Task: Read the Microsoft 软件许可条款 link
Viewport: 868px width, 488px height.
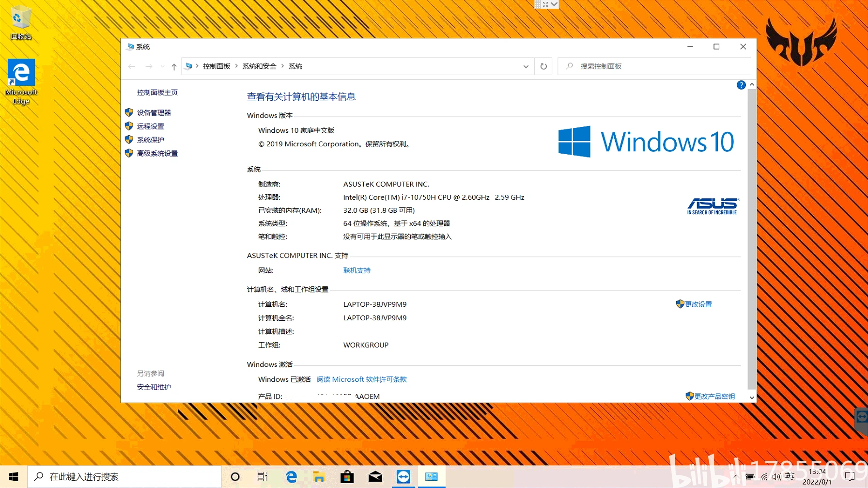Action: [x=361, y=379]
